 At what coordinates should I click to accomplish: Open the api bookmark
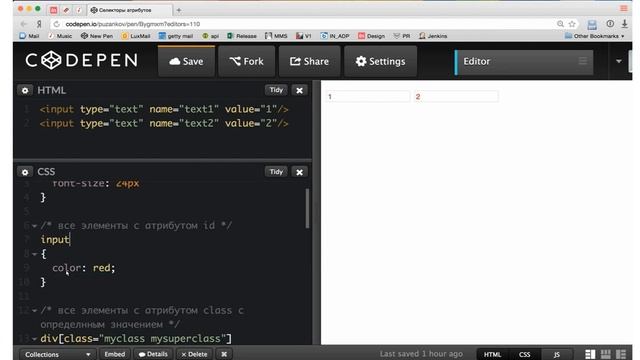tap(211, 36)
